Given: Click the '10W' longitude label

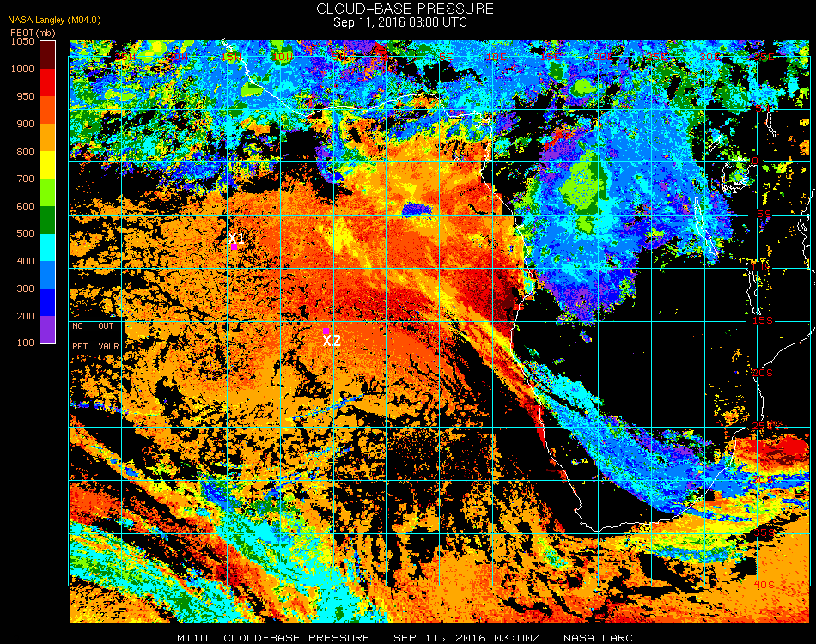Looking at the screenshot, I should click(283, 56).
